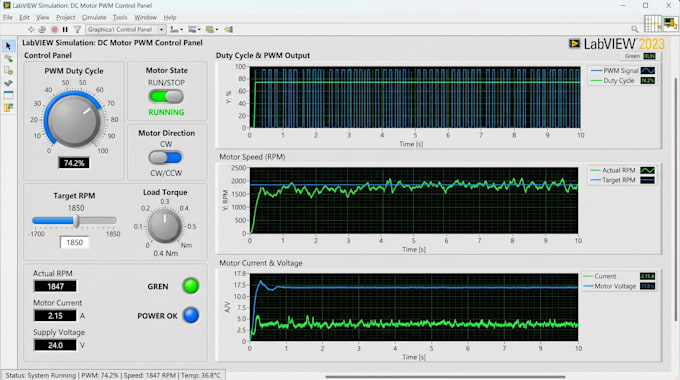Minimize the LabVIEW window
The height and width of the screenshot is (380, 680).
(x=623, y=6)
